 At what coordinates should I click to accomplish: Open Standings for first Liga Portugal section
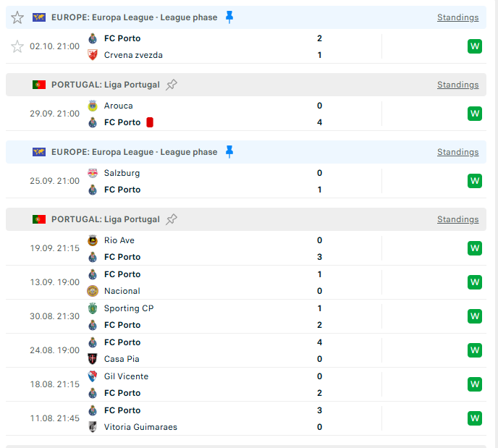pyautogui.click(x=457, y=85)
